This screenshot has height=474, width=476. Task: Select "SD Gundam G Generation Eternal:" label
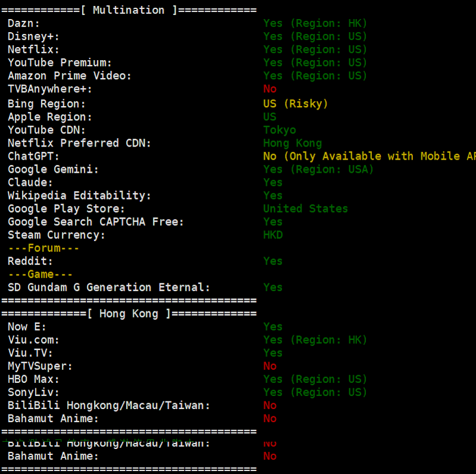tap(109, 288)
